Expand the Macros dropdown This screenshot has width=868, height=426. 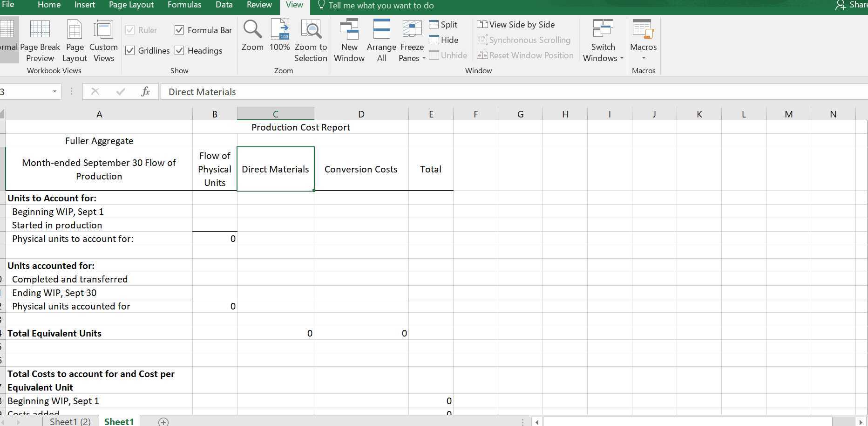(644, 40)
